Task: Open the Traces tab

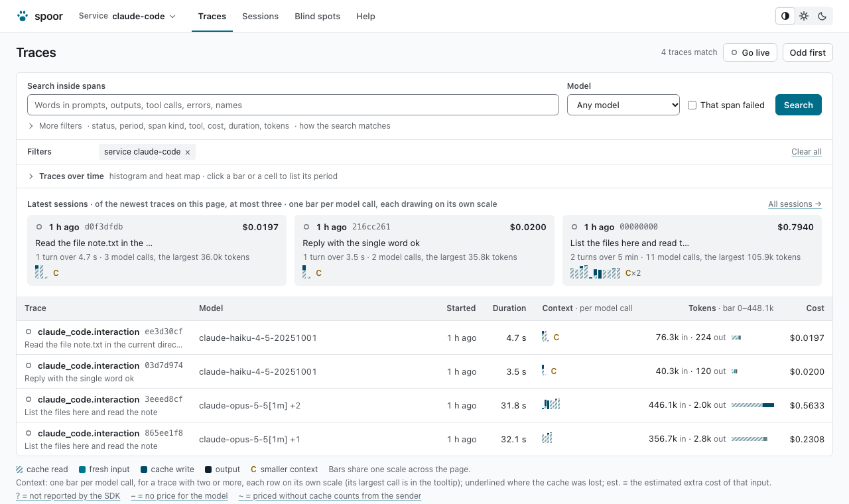Action: click(x=212, y=16)
